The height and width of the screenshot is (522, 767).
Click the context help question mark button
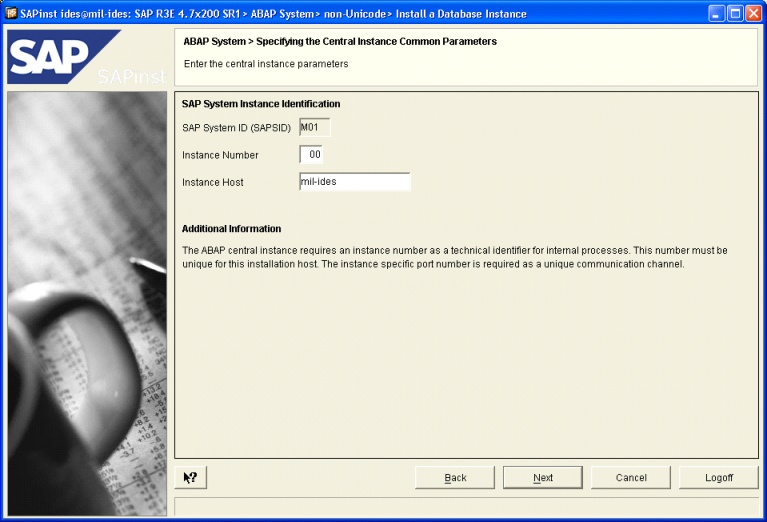[x=191, y=478]
